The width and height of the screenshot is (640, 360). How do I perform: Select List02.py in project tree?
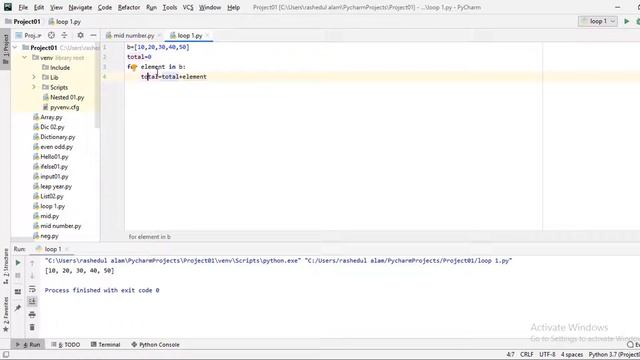[48, 196]
